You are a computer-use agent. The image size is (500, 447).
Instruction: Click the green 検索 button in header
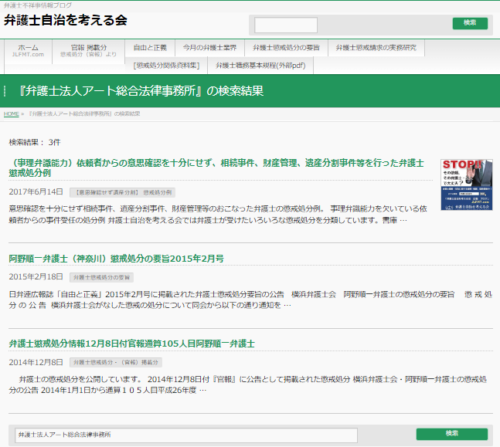[470, 23]
